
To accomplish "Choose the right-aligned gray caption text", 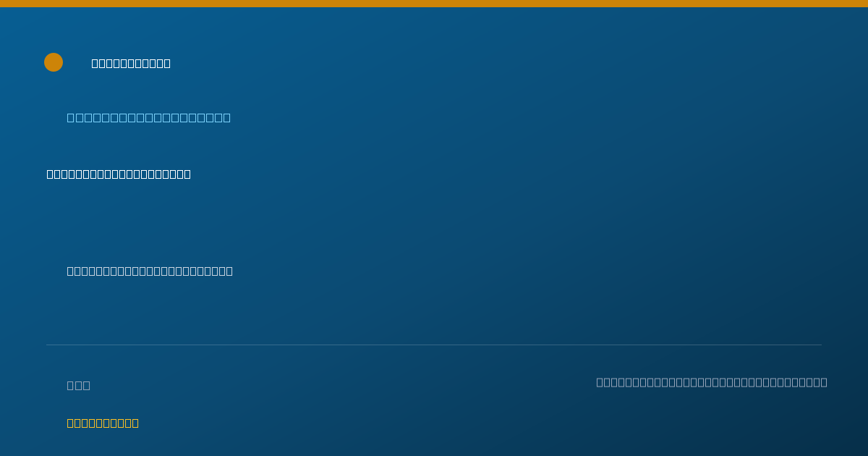I will click(x=712, y=382).
